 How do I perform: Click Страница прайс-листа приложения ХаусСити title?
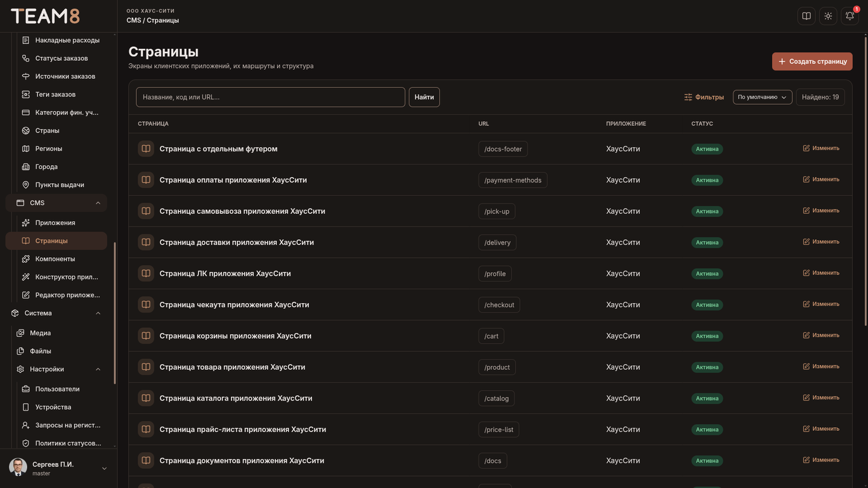click(x=243, y=430)
